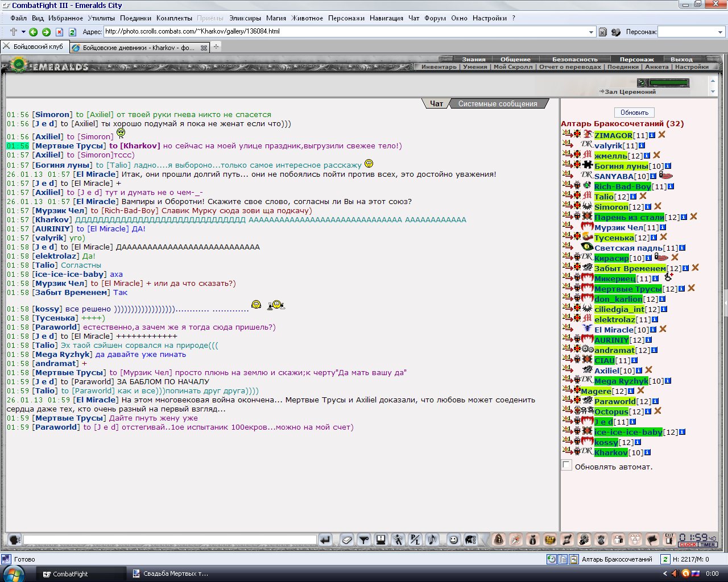This screenshot has height=582, width=728.
Task: Open the Инвентарь page
Action: [439, 66]
